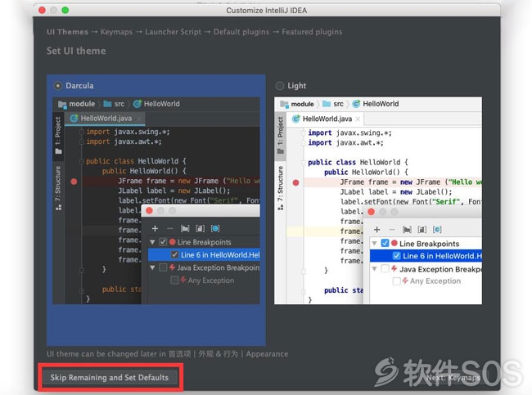Toggle Java Exception Breakpoints checkbox in Darcula
Screen dimensions: 532x395
coord(163,267)
